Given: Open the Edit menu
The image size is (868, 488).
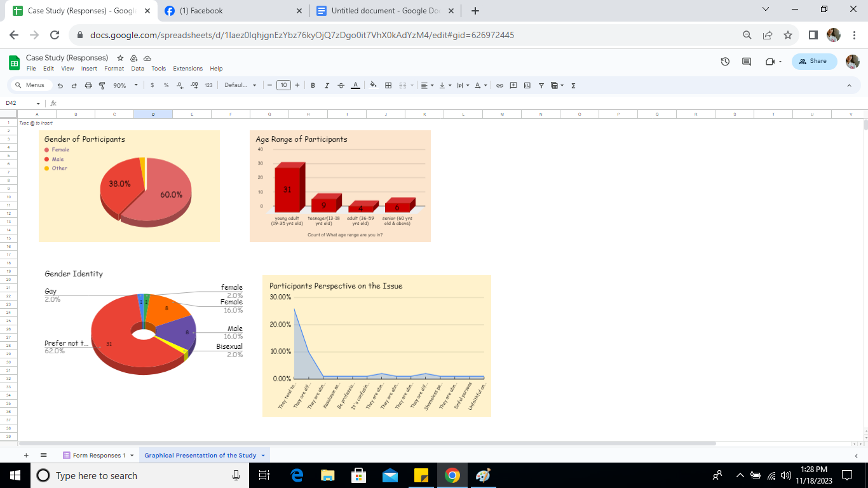Looking at the screenshot, I should click(48, 69).
